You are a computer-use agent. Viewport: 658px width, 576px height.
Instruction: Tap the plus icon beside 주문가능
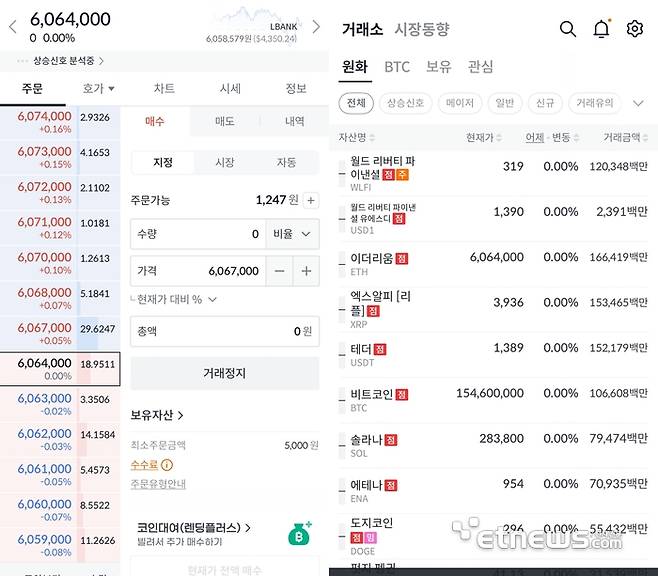(x=311, y=201)
